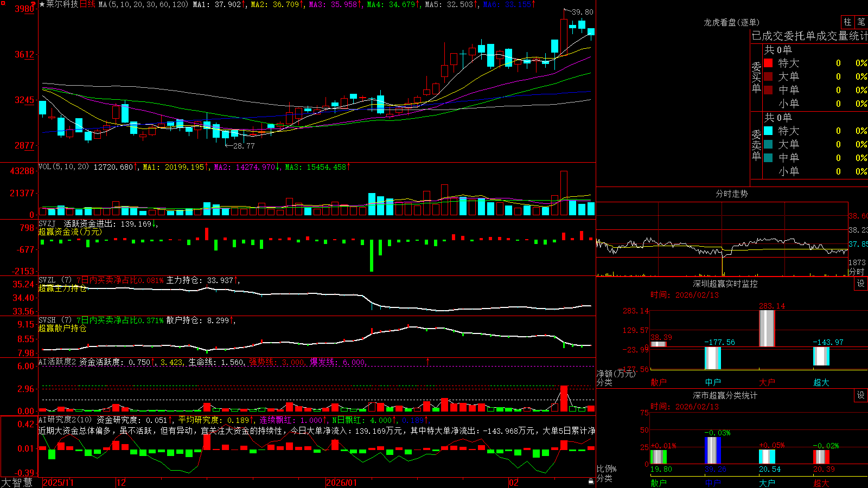The width and height of the screenshot is (868, 488).
Task: Click the 深圳超赢实时监控 panel title
Action: tap(725, 284)
